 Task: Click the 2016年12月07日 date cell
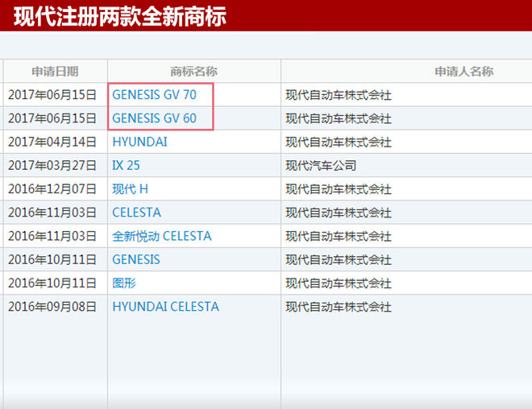[52, 189]
